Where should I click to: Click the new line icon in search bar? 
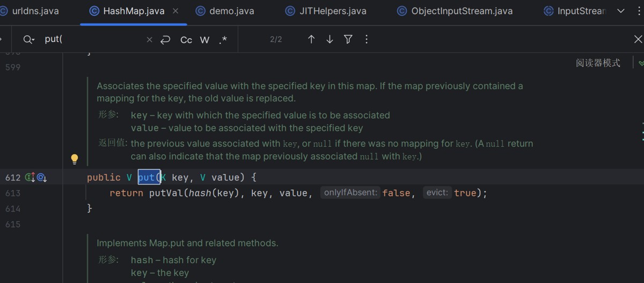click(165, 40)
